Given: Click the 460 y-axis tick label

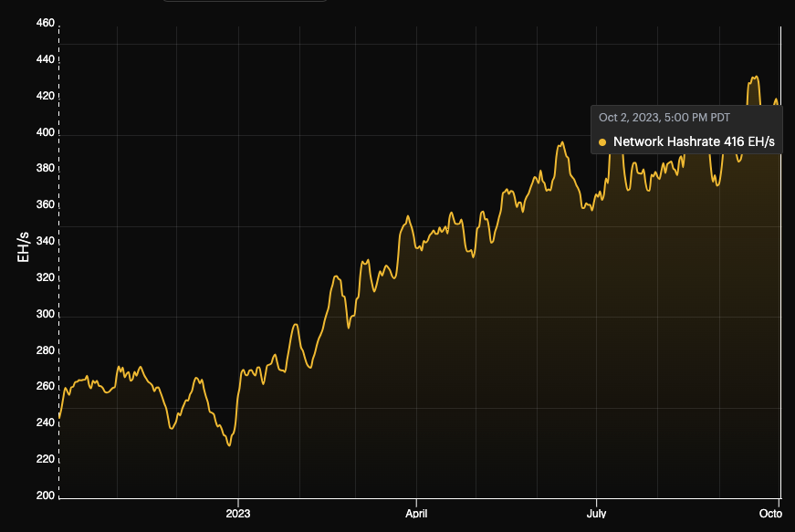Looking at the screenshot, I should (x=45, y=23).
